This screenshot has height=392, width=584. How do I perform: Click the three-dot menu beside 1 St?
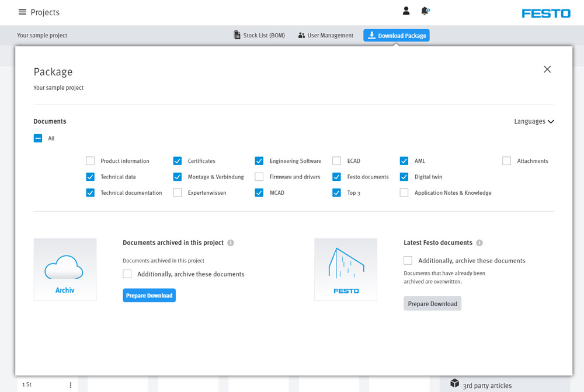tap(71, 385)
